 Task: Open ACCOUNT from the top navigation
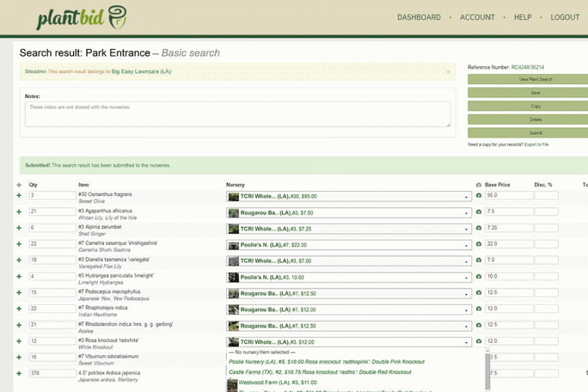pyautogui.click(x=478, y=17)
